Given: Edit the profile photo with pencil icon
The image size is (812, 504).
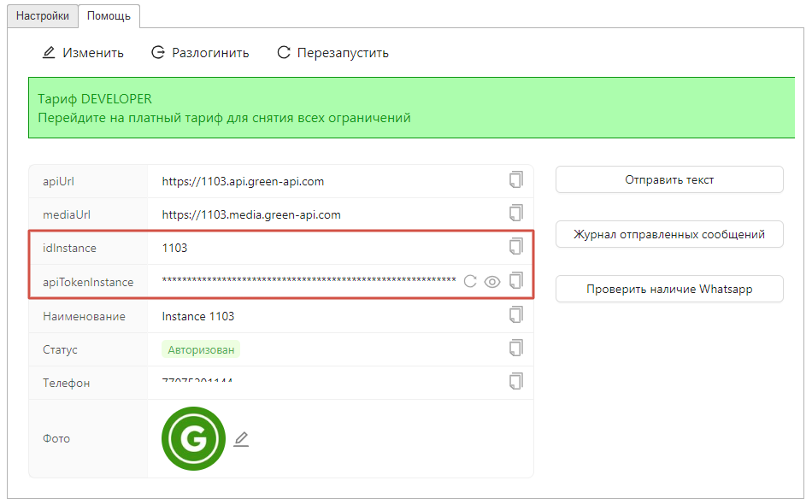Looking at the screenshot, I should 241,439.
